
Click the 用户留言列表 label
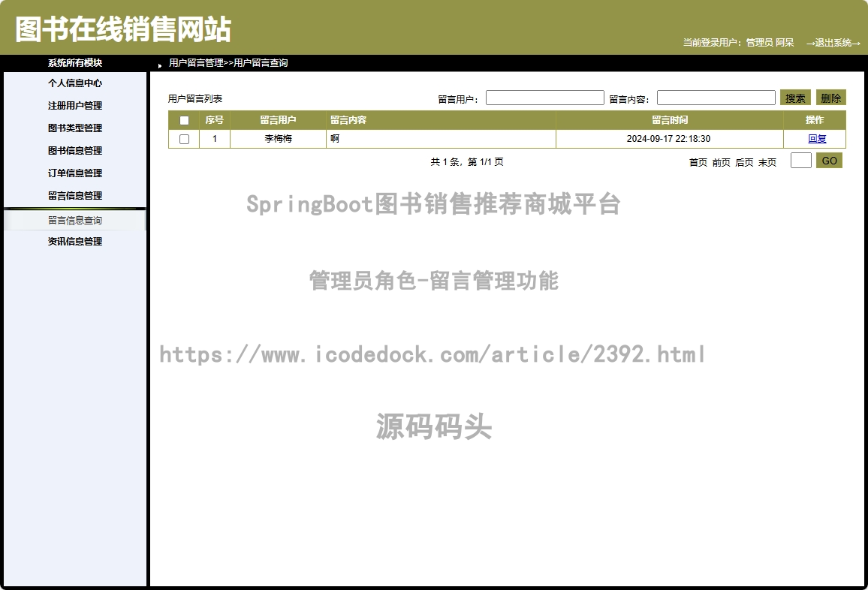tap(195, 99)
